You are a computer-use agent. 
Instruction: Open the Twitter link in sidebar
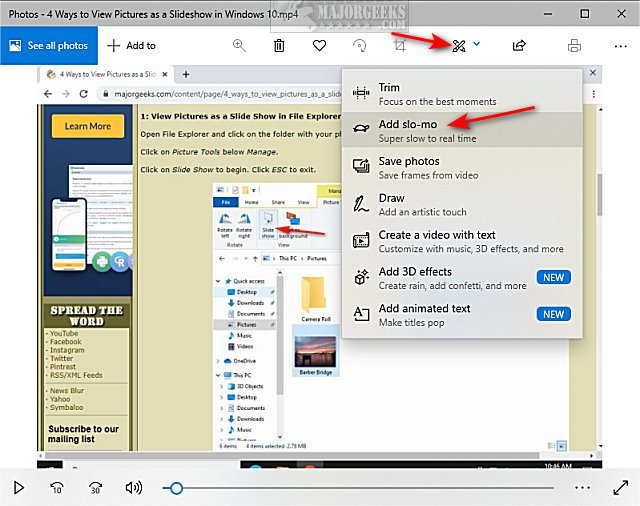tap(62, 358)
